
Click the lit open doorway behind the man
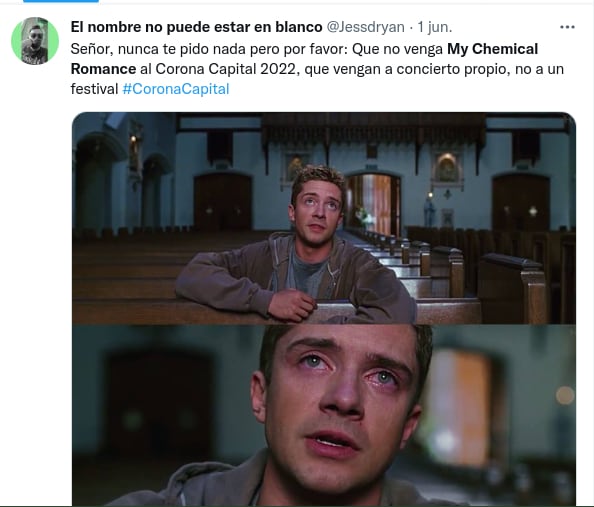(373, 205)
